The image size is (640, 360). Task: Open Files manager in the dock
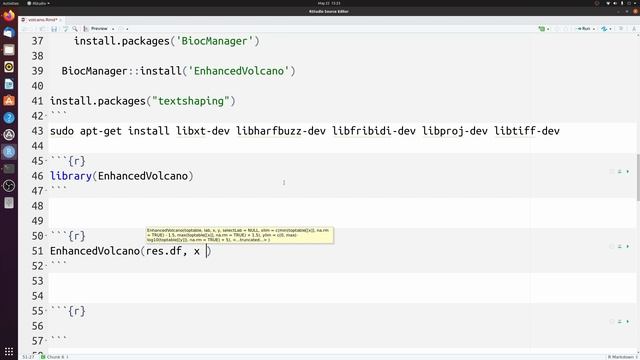[x=9, y=50]
